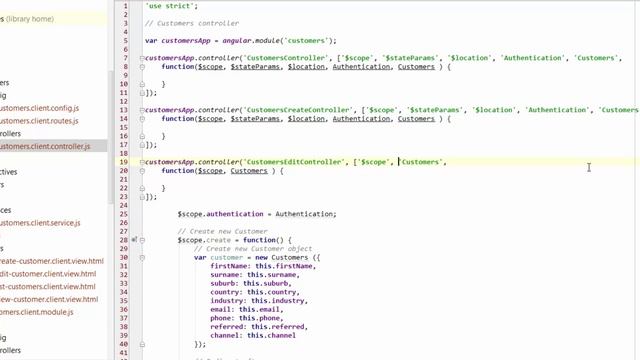Select controllers folder above customers.client.controller.js
The width and height of the screenshot is (640, 360).
[11, 133]
